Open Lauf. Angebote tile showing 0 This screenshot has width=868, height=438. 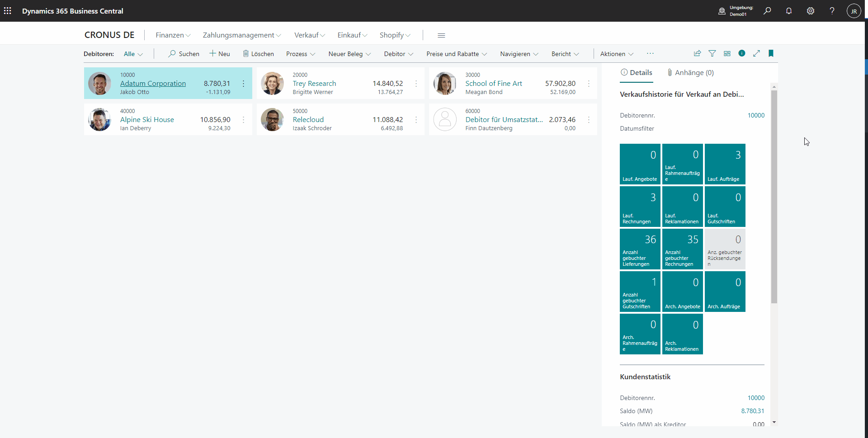pos(640,164)
